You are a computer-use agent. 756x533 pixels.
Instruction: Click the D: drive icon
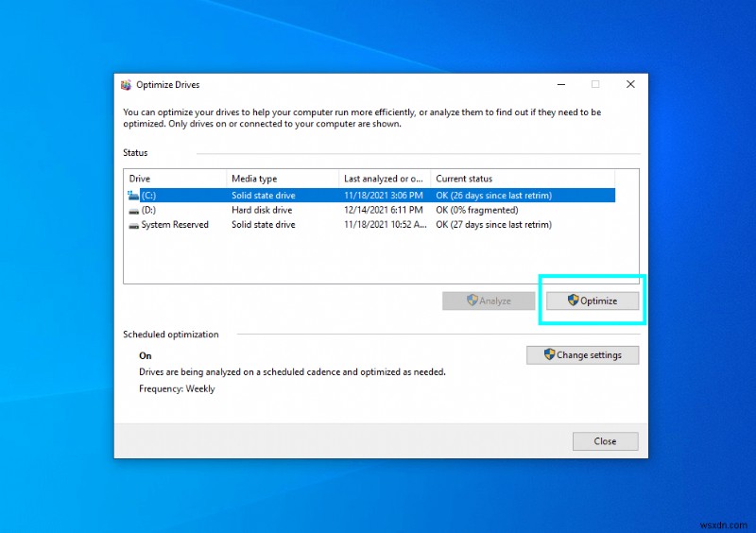click(133, 211)
